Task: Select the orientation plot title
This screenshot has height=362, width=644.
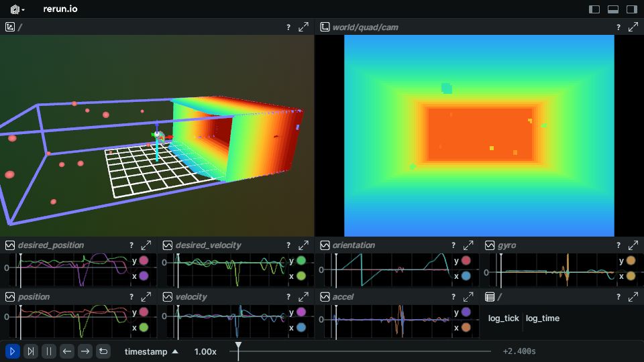Action: tap(354, 245)
